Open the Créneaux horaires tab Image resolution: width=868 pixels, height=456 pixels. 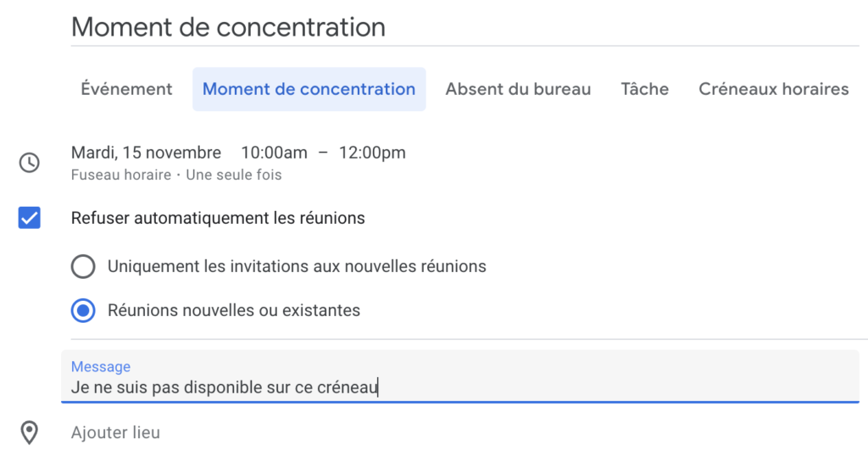773,89
